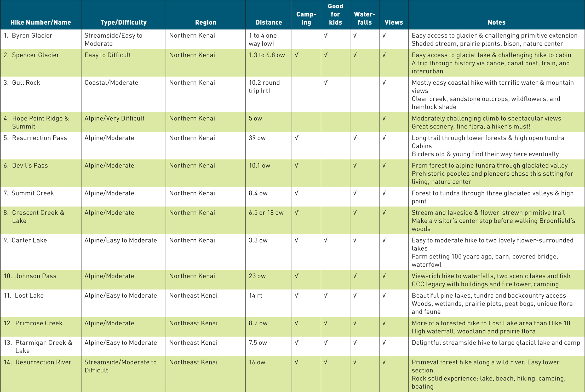The image size is (585, 392).
Task: Click "Northern Kenai" in Byron Glacier row
Action: [192, 36]
